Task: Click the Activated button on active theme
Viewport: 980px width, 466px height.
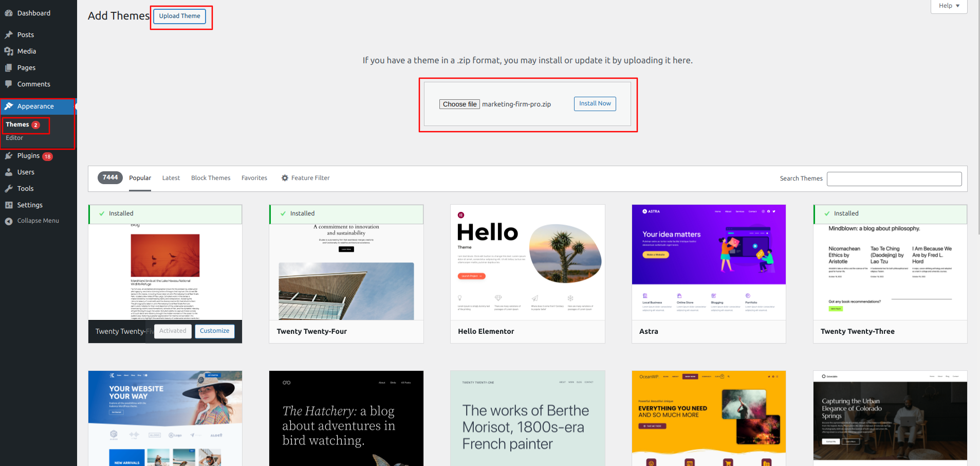Action: pos(173,331)
